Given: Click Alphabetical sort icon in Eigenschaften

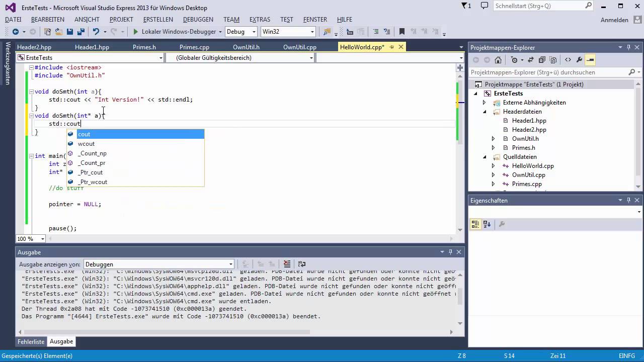Looking at the screenshot, I should (487, 224).
